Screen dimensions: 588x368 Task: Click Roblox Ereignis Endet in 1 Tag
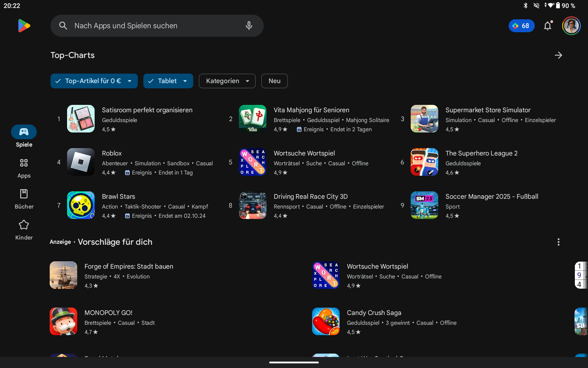pyautogui.click(x=159, y=173)
